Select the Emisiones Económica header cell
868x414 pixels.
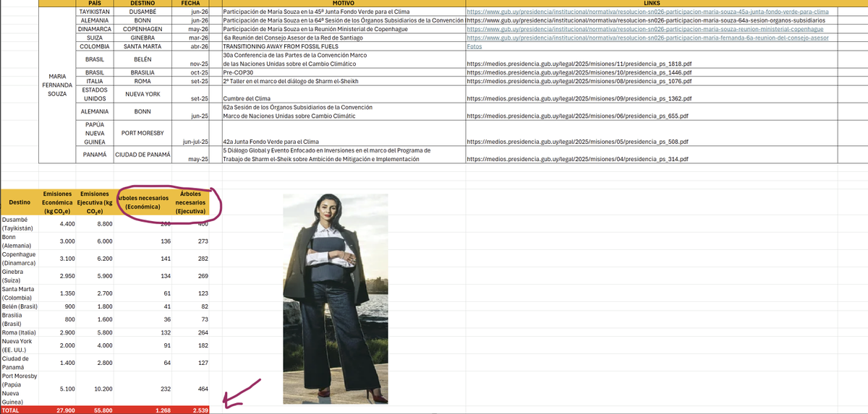click(x=57, y=202)
